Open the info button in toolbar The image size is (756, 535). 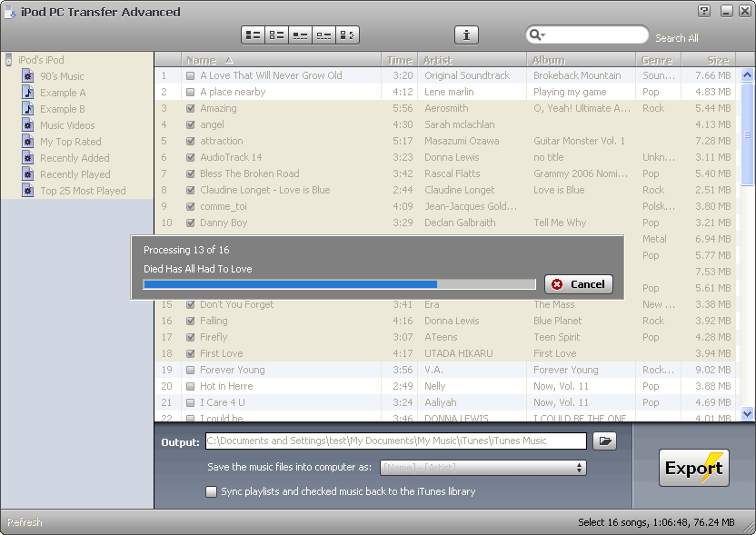466,35
